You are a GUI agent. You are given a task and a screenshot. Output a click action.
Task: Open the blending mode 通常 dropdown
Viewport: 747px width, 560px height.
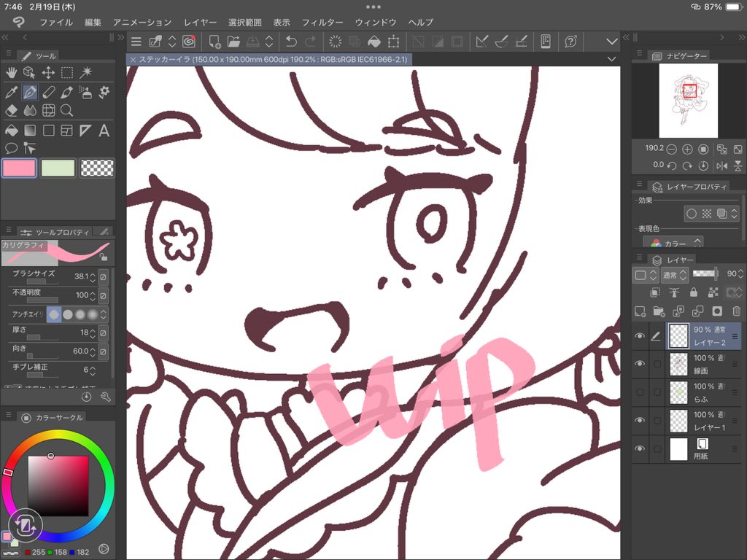tap(673, 275)
